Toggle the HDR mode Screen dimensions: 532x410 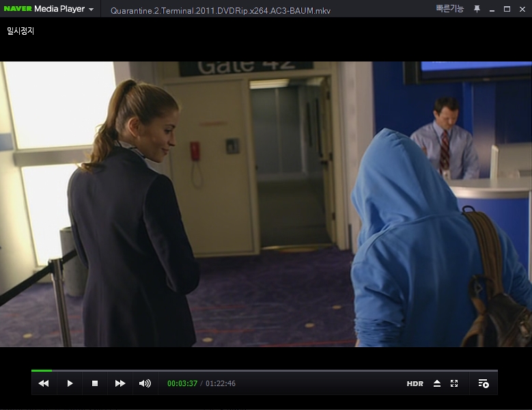pos(415,384)
